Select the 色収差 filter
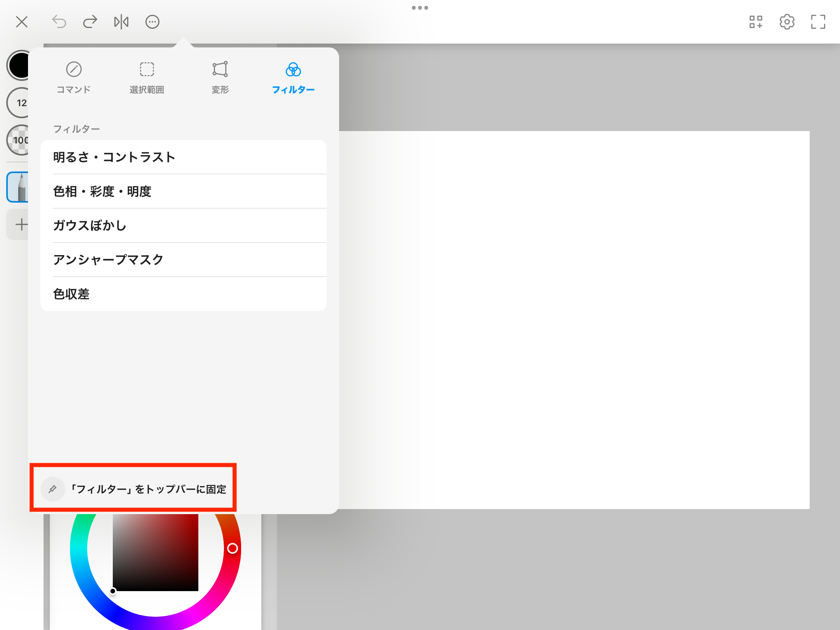Image resolution: width=840 pixels, height=630 pixels. pos(184,294)
